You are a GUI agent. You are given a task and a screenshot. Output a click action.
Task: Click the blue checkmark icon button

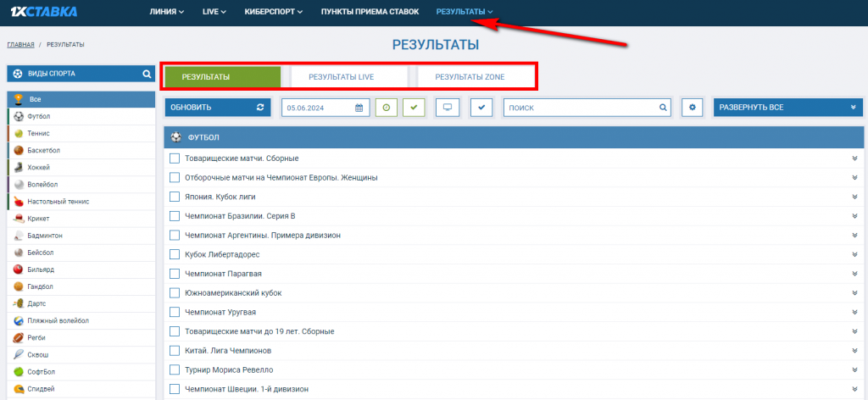(x=481, y=108)
